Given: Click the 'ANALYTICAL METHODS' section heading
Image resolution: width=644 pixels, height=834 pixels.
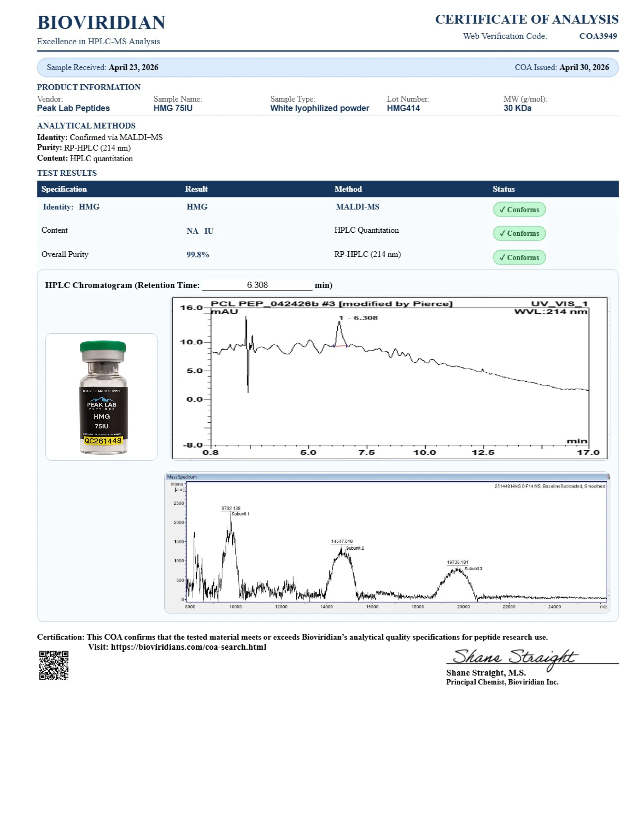Looking at the screenshot, I should click(86, 126).
